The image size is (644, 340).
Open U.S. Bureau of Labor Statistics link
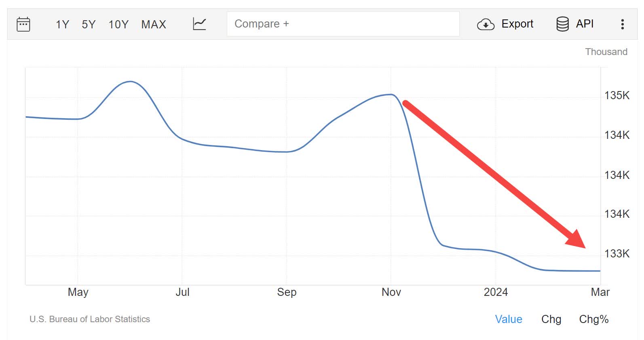pyautogui.click(x=90, y=319)
